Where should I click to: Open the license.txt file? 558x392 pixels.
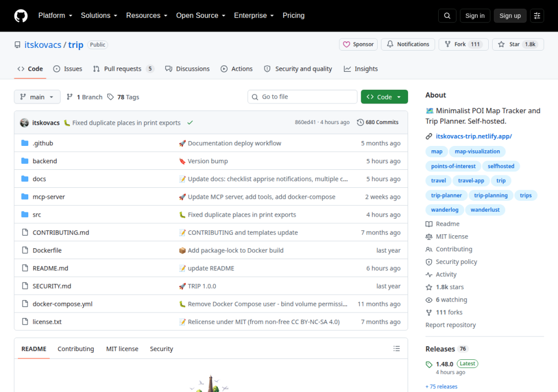47,322
